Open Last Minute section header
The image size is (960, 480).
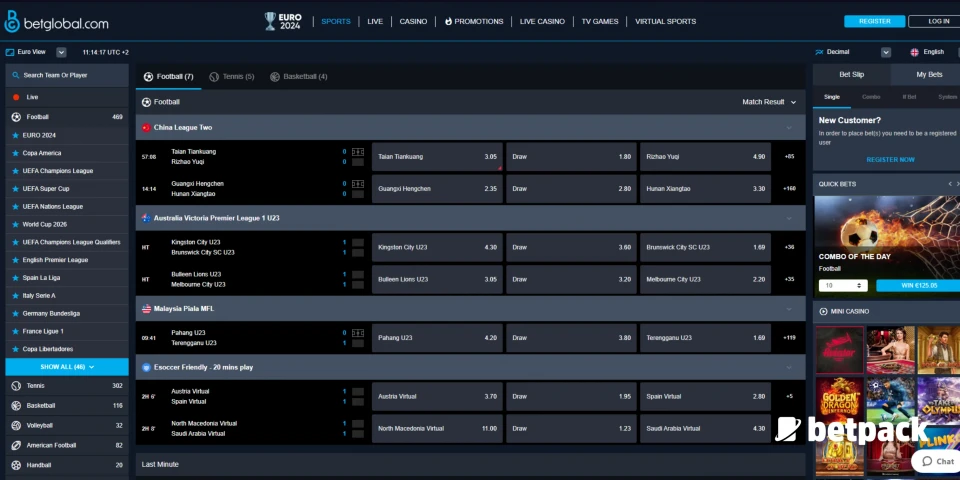pos(470,465)
